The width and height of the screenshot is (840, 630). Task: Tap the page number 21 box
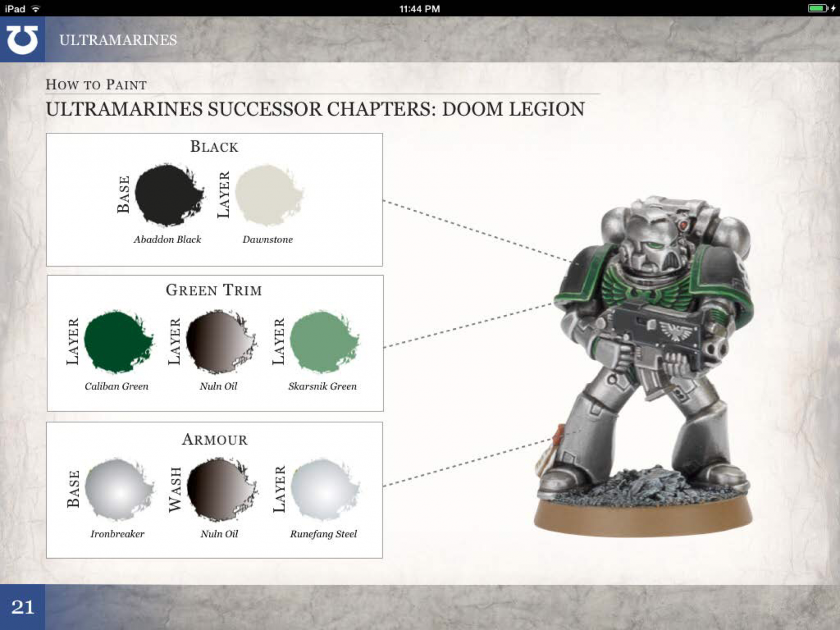coord(23,607)
